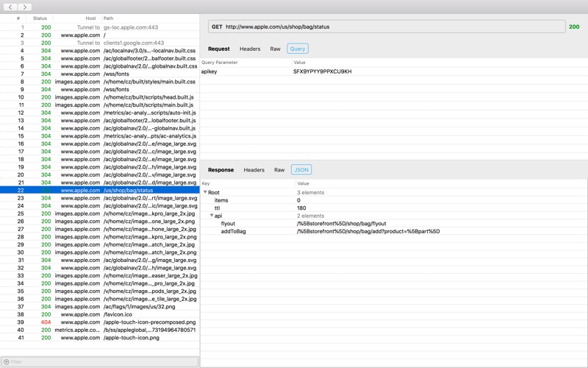This screenshot has height=368, width=588.
Task: Click the ttl key in JSON tree
Action: pyautogui.click(x=217, y=208)
